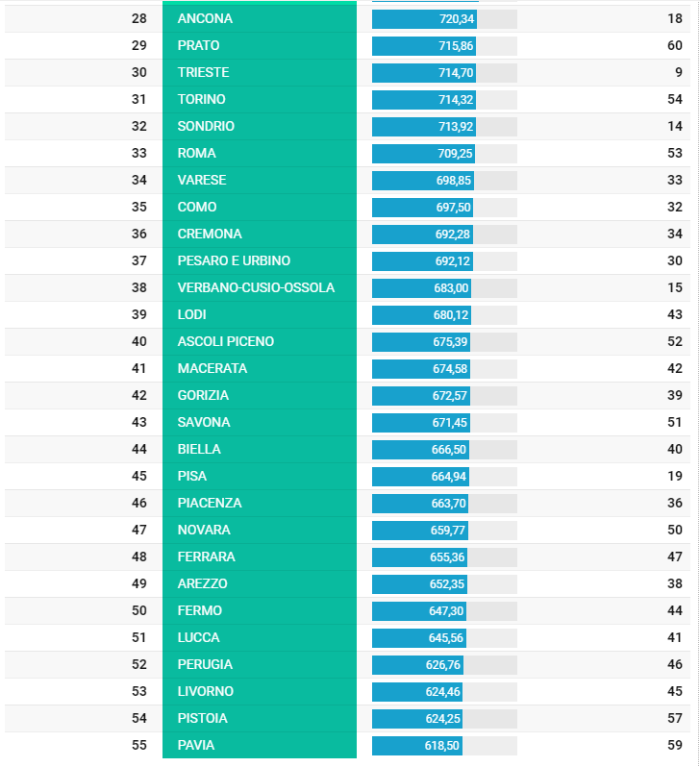
Task: Open the TORINO province entry
Action: click(260, 99)
